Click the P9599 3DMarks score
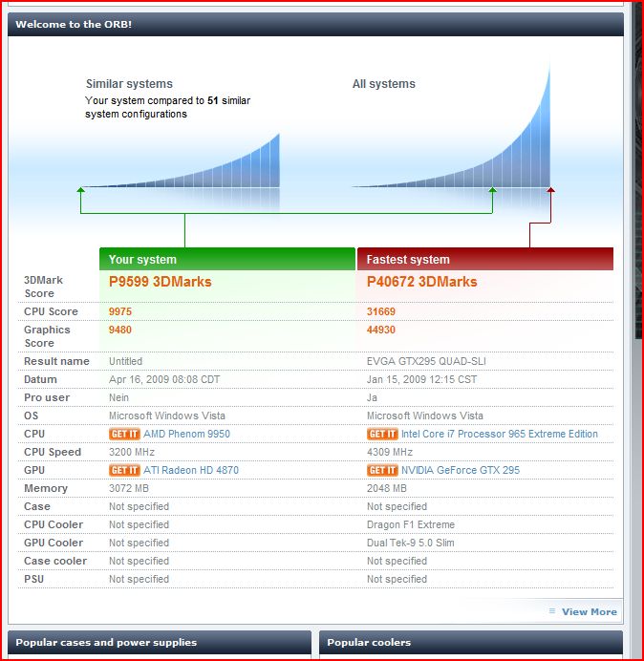644x661 pixels. (160, 282)
